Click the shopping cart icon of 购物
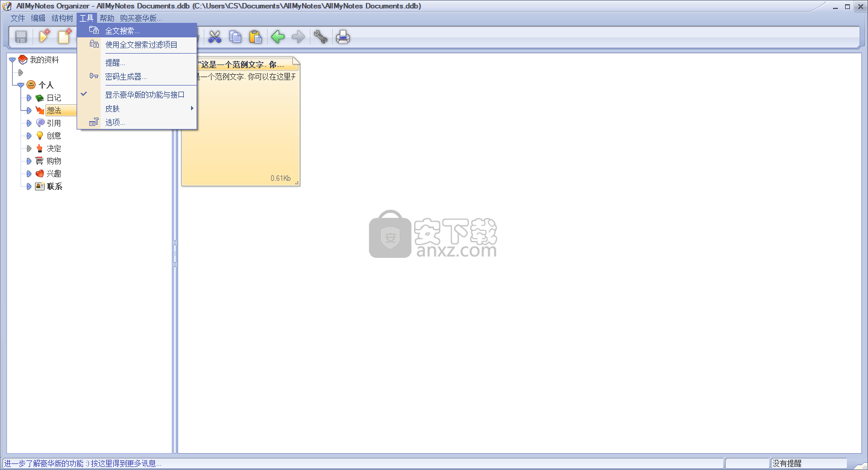 tap(40, 161)
